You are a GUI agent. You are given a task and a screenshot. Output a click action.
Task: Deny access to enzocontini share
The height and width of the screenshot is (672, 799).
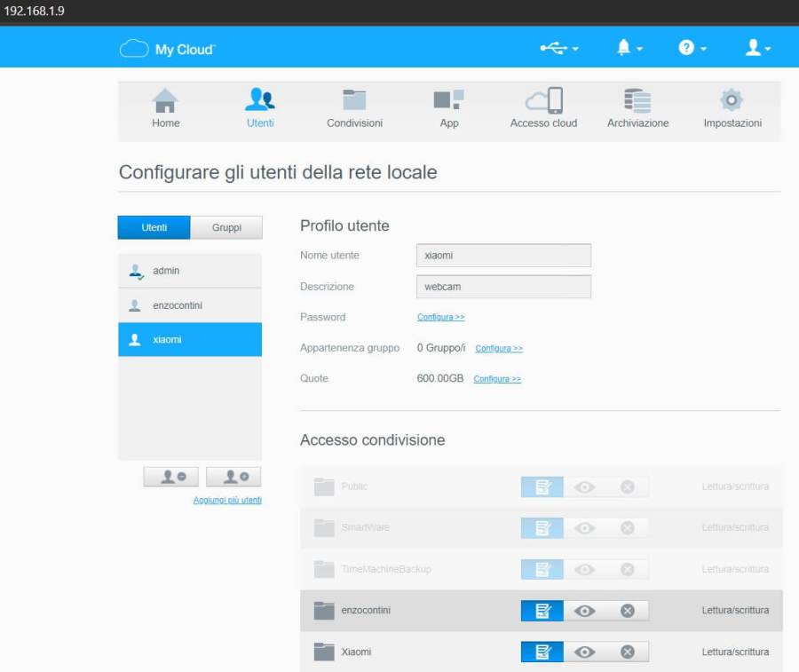[x=627, y=611]
